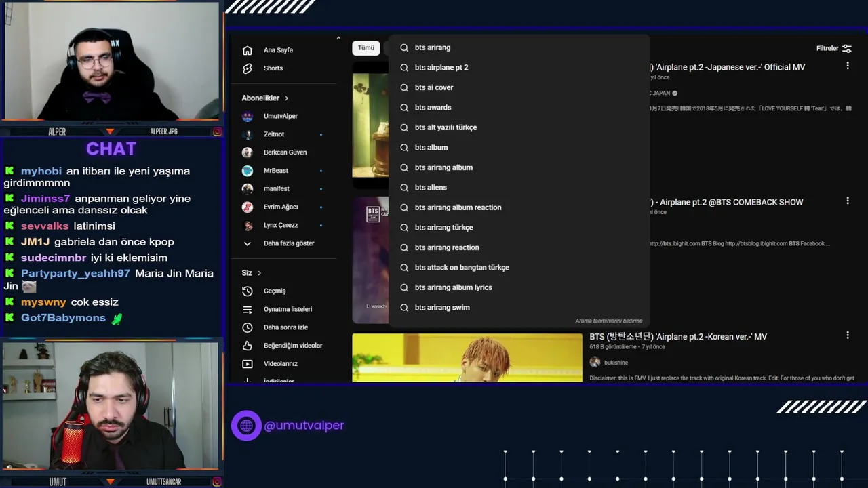Screen dimensions: 868x488
Task: Open options menu for Korean ver. video
Action: point(847,335)
